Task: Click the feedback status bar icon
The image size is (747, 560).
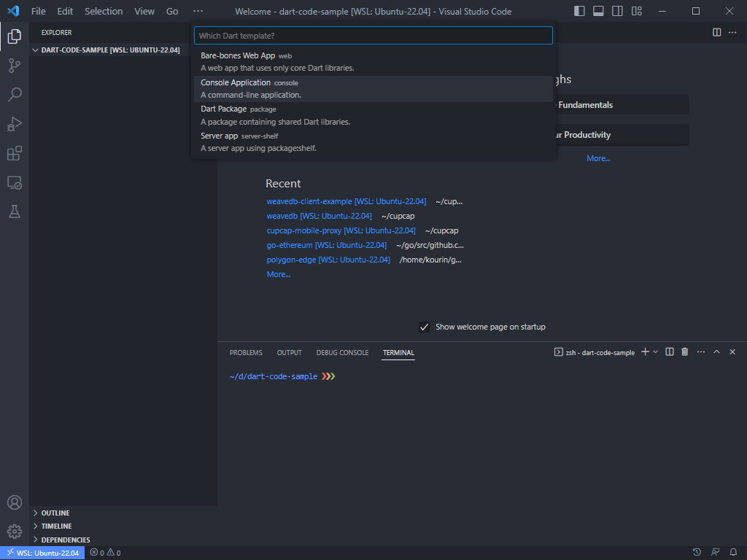Action: coord(715,553)
